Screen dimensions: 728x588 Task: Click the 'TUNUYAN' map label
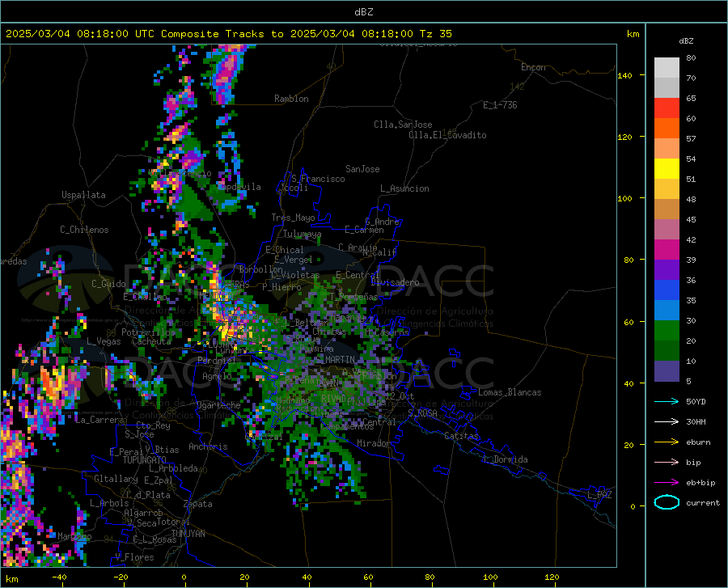188,534
